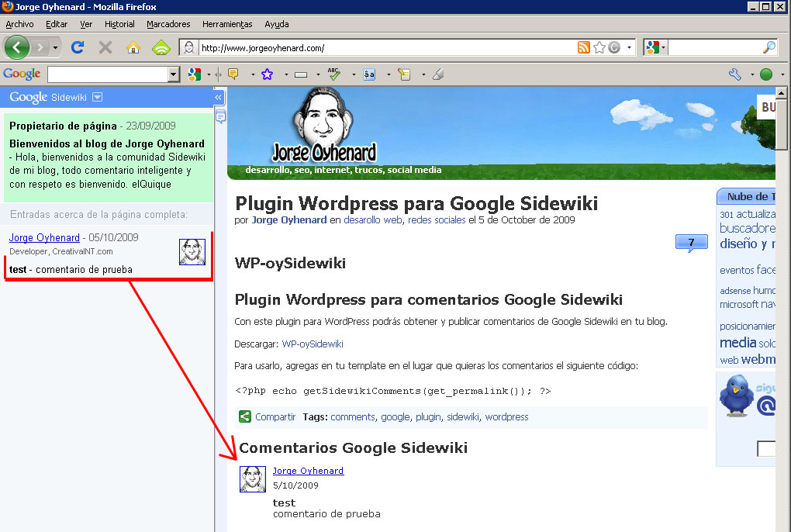Screen dimensions: 791x532
Task: Expand the Google Toolbar search box dropdown
Action: click(174, 74)
